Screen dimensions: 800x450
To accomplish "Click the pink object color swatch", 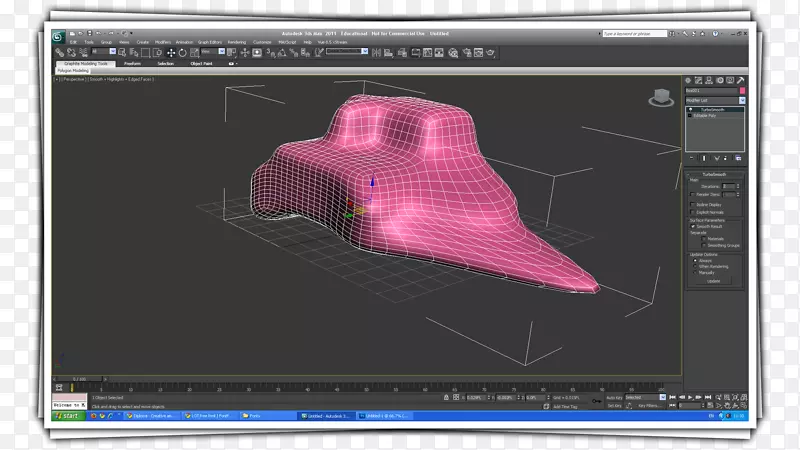I will [742, 90].
